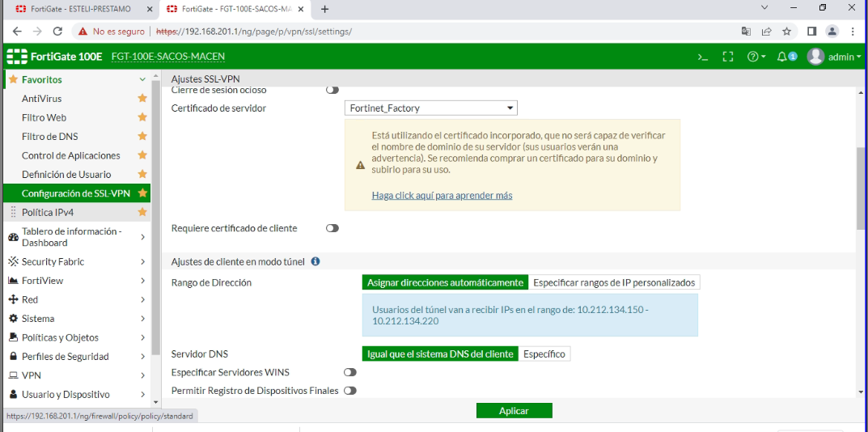Open Política IPv4 in sidebar
The image size is (868, 432).
(48, 212)
